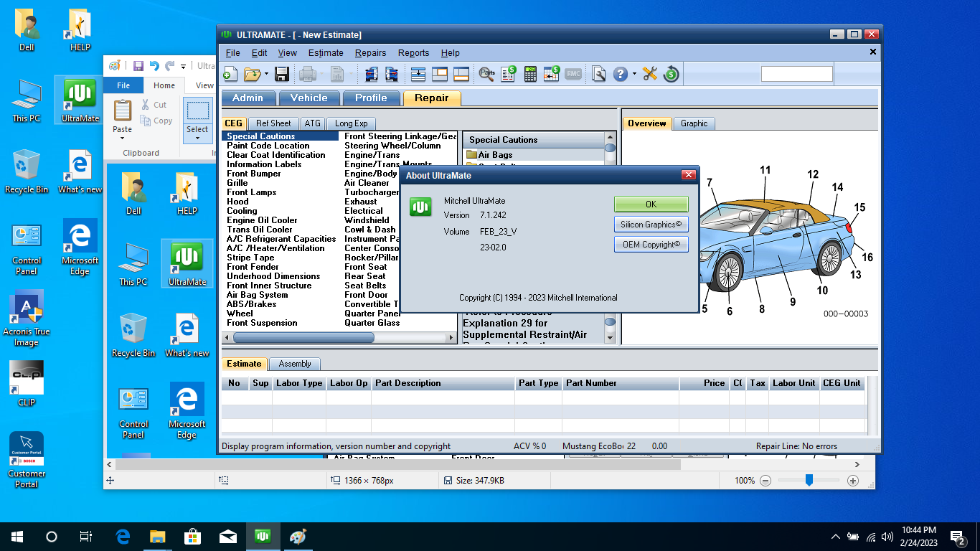Viewport: 980px width, 551px height.
Task: Save the estimate with the floppy disk icon
Action: click(x=282, y=74)
